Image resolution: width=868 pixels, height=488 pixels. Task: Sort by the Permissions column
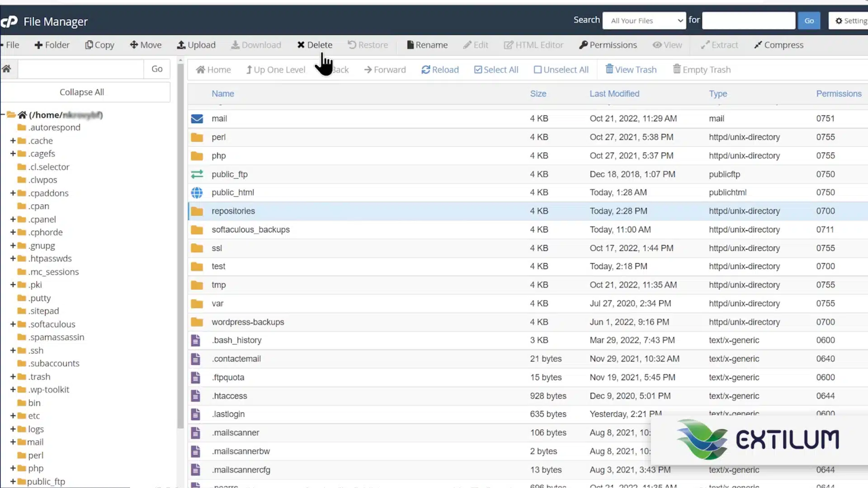(x=839, y=94)
